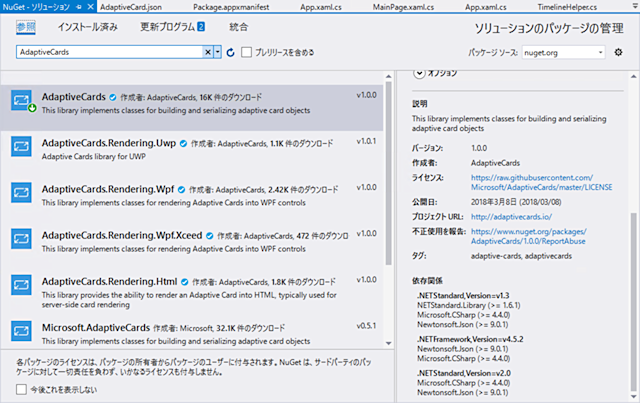Click the .NETFramework,Version=v4.5.2 dependency heading
Image resolution: width=640 pixels, height=403 pixels.
coord(470,339)
